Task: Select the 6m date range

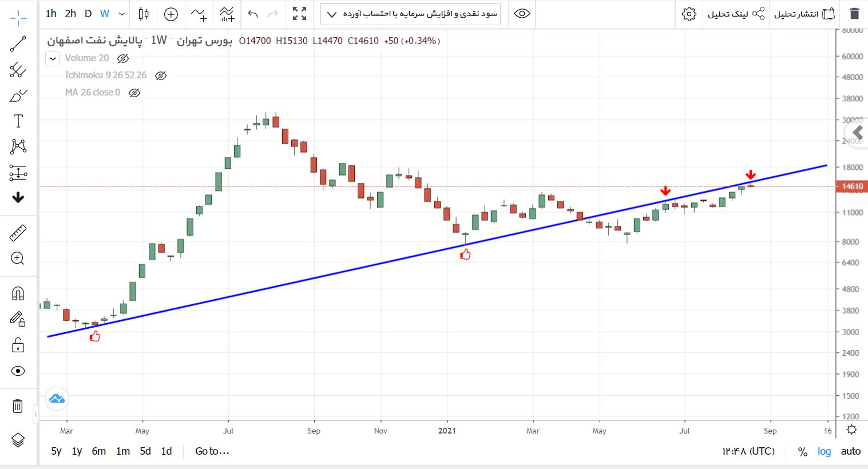Action: [99, 451]
